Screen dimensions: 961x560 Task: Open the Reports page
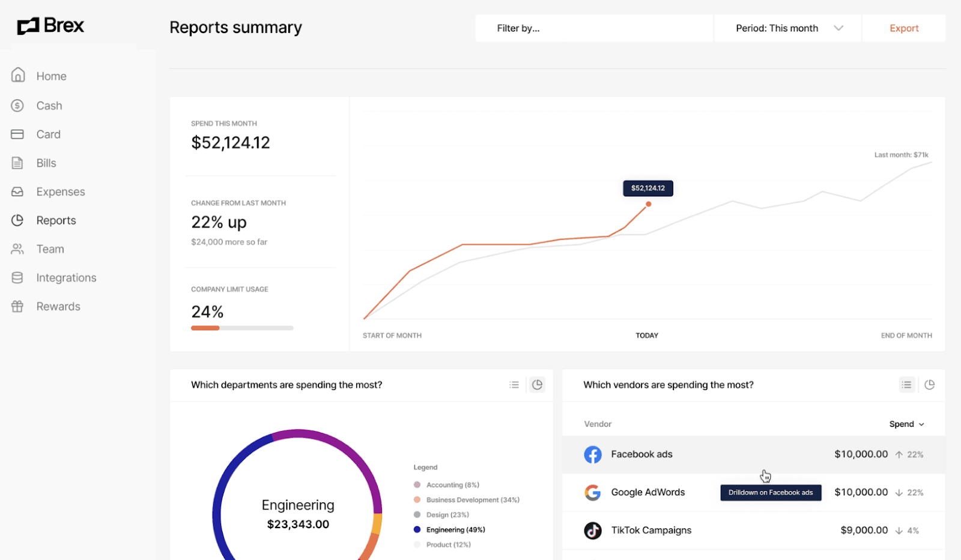(x=56, y=220)
